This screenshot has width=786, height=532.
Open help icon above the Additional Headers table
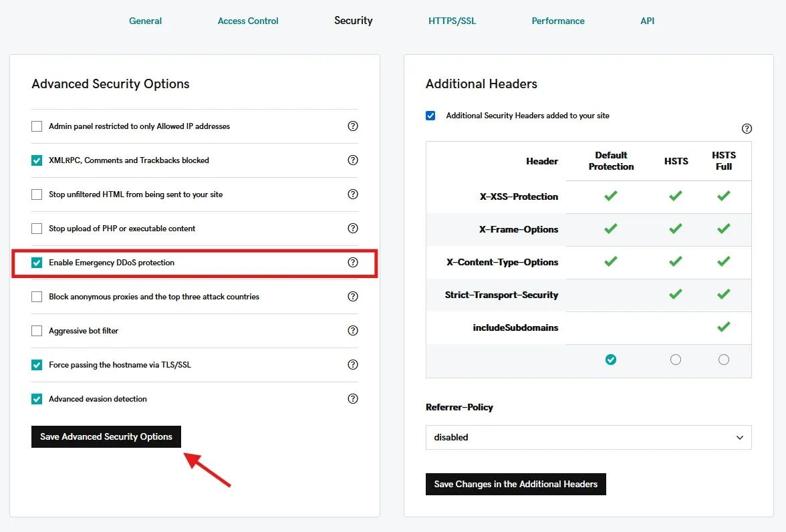[x=747, y=129]
